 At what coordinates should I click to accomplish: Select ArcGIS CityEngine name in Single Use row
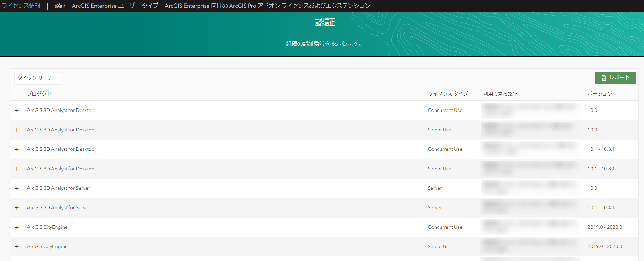pyautogui.click(x=47, y=246)
